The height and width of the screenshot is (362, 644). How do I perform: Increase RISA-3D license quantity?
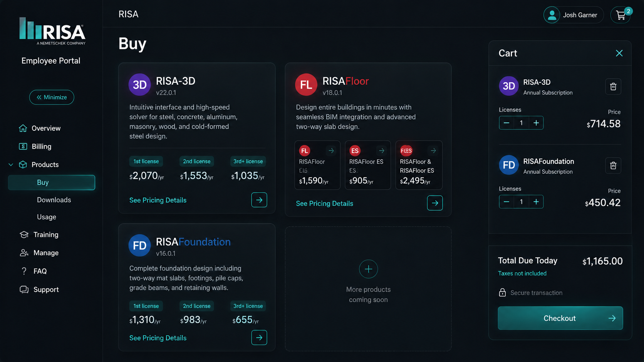pos(536,123)
